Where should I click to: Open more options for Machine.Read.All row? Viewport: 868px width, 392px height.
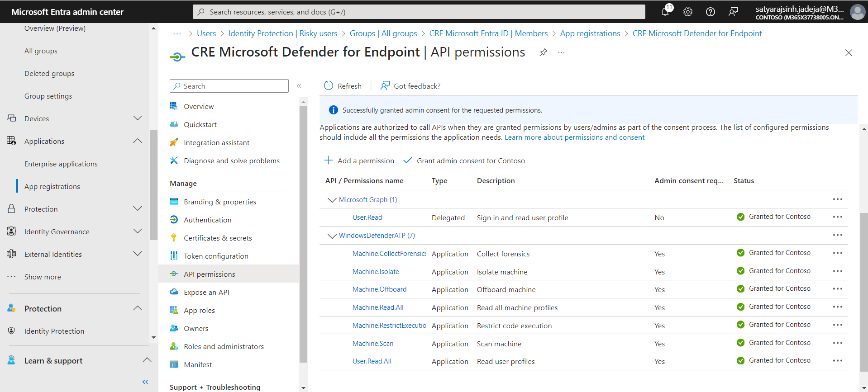pyautogui.click(x=838, y=307)
